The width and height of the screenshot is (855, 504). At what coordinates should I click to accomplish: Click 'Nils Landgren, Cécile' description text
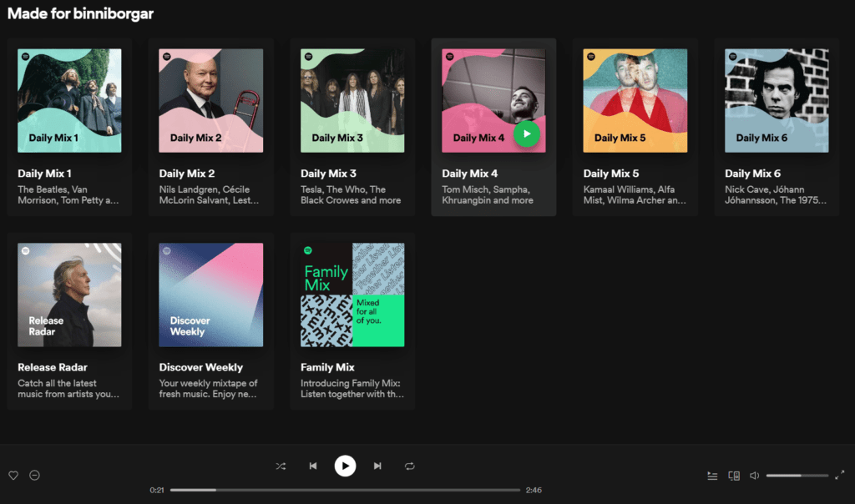click(x=209, y=194)
